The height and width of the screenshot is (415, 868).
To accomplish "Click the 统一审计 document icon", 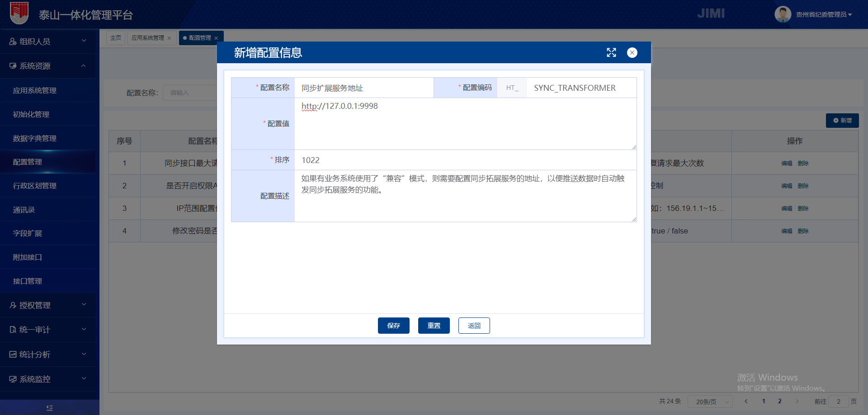I will (13, 330).
